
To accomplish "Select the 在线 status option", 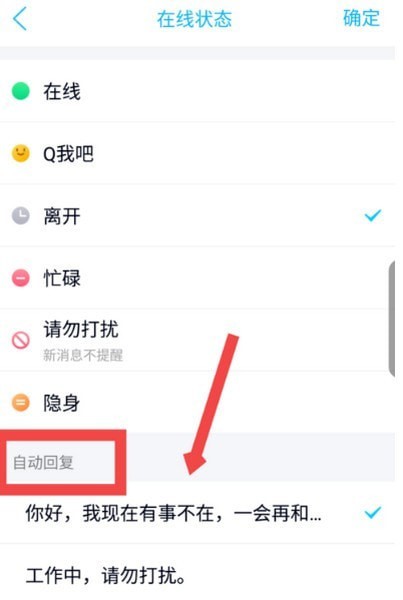I will tap(197, 91).
